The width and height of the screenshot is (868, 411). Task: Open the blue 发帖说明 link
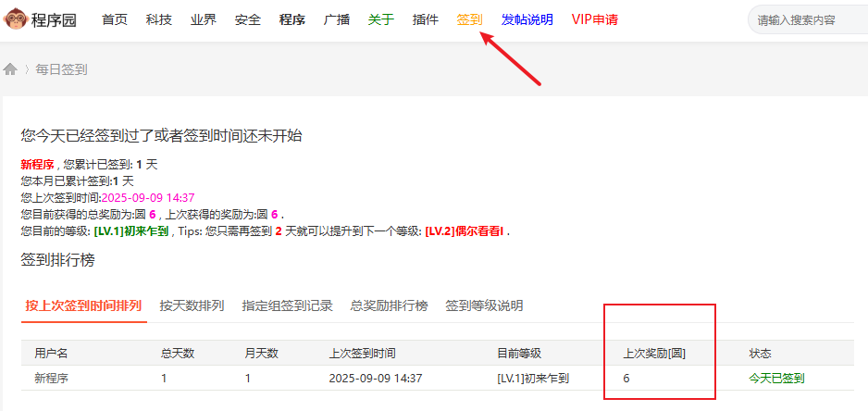point(527,19)
